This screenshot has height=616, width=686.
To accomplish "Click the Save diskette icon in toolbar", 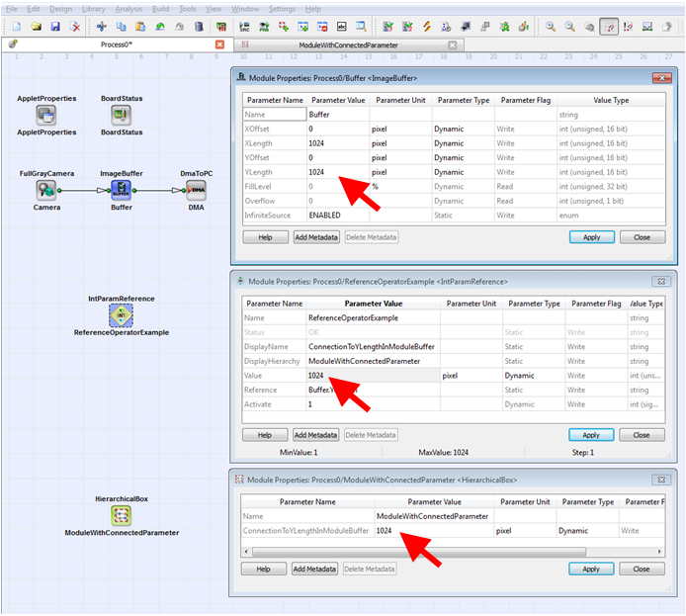I will click(55, 27).
